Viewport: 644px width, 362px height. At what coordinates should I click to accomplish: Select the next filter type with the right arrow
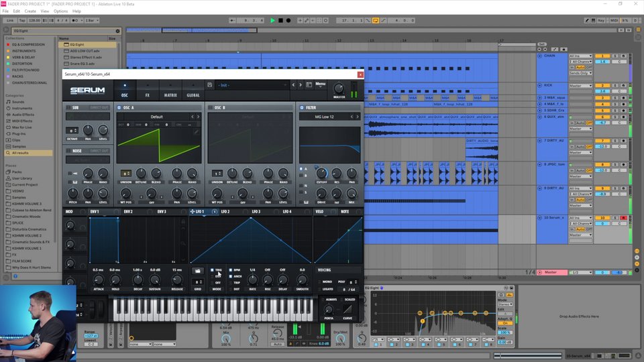pyautogui.click(x=358, y=117)
